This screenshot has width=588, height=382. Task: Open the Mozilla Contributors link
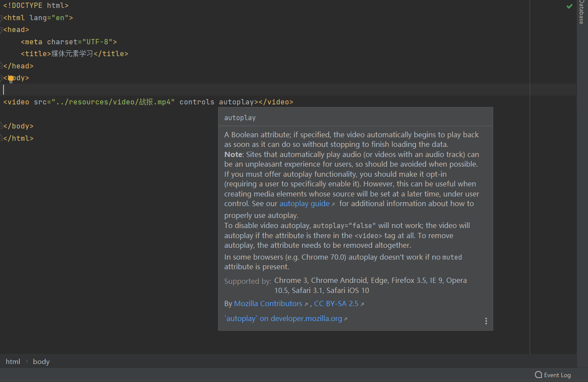(268, 303)
